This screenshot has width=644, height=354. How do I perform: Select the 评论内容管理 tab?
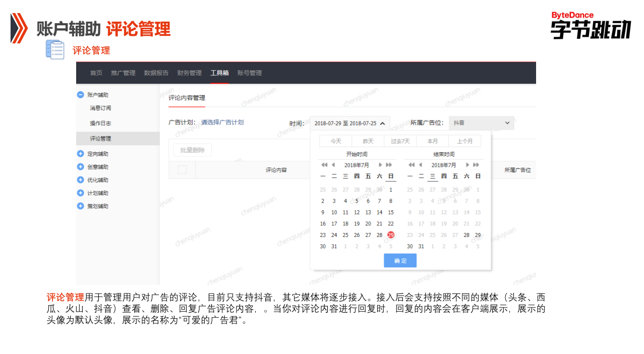[186, 98]
